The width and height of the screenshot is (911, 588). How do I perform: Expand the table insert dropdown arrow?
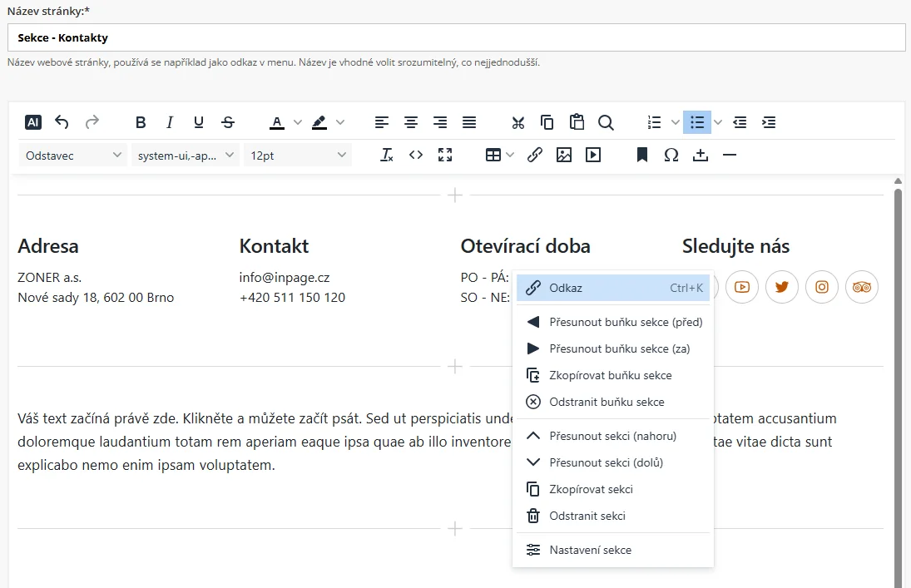pyautogui.click(x=510, y=155)
